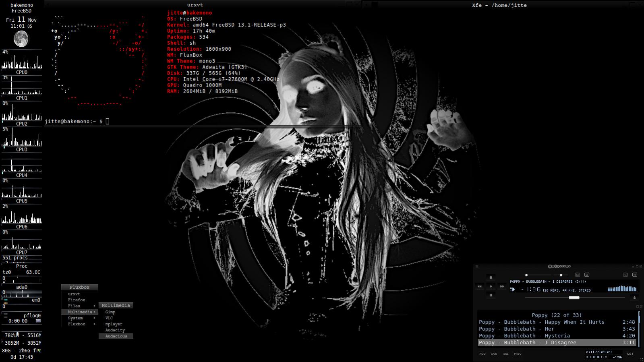Expand the Files submenu in Fluxbox menu
Image resolution: width=644 pixels, height=362 pixels.
[x=79, y=306]
